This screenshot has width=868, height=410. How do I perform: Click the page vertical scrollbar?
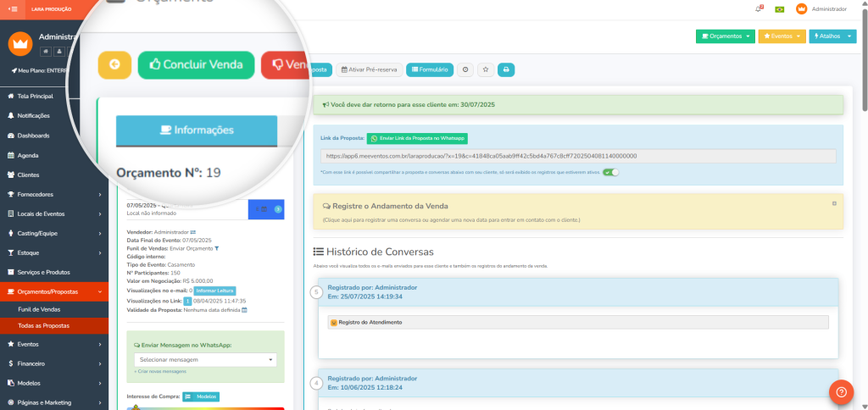pos(865,58)
